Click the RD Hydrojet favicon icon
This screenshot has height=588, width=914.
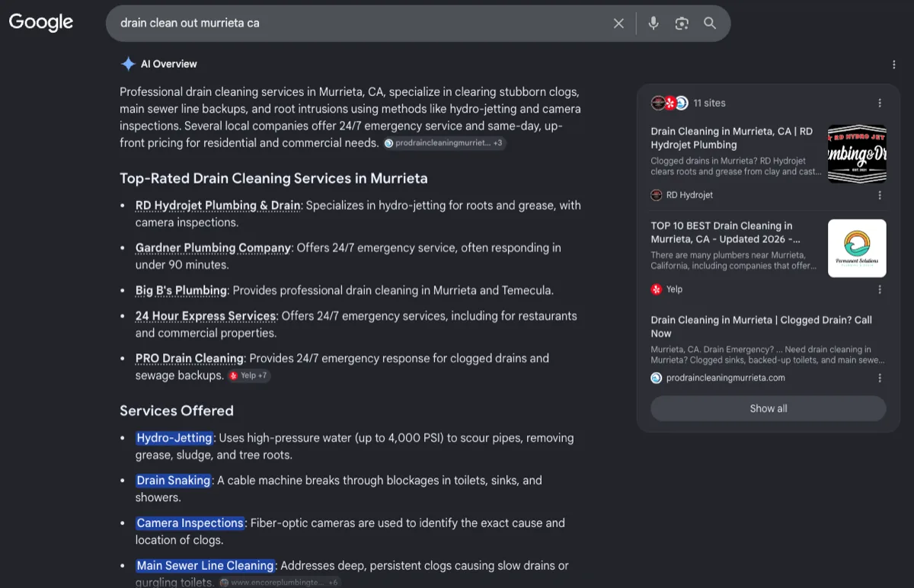click(657, 195)
